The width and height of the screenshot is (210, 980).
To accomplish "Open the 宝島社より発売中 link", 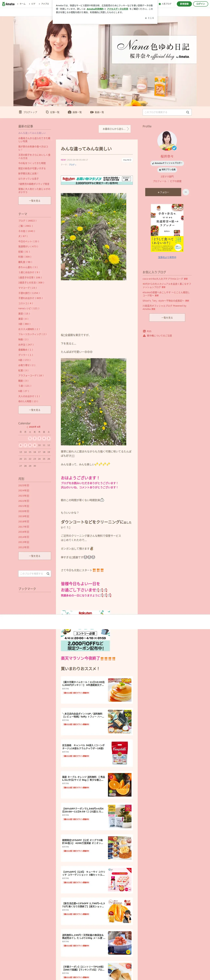I will [x=167, y=257].
